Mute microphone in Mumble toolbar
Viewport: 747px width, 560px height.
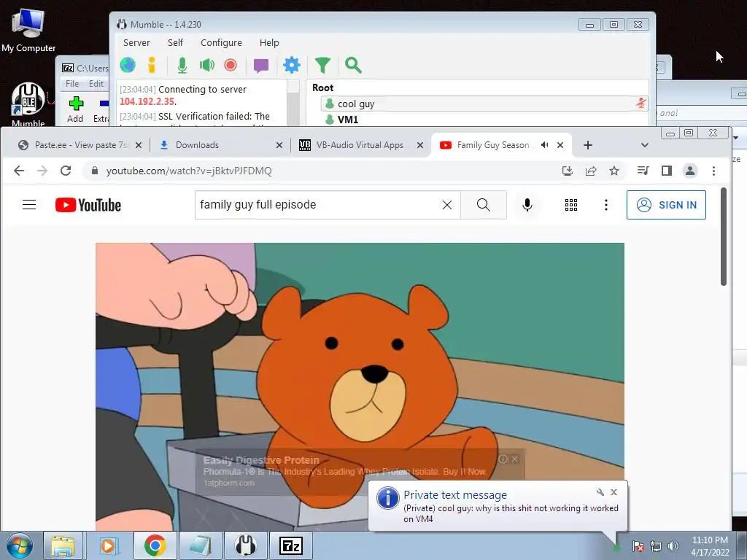point(182,65)
